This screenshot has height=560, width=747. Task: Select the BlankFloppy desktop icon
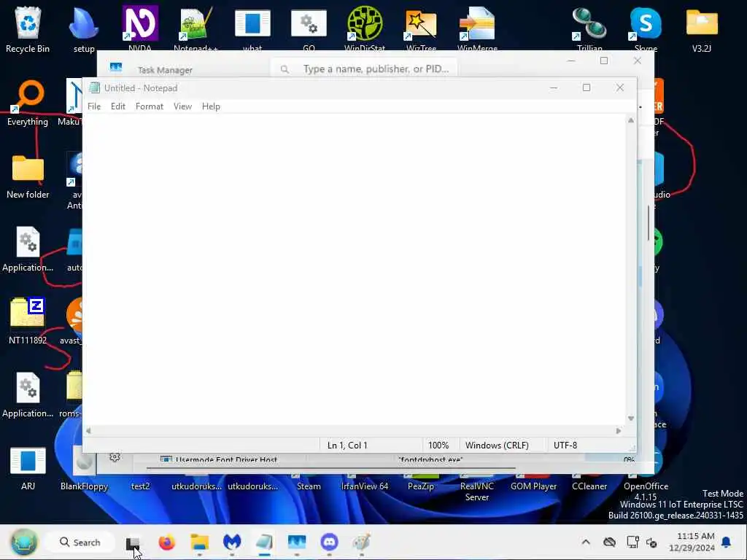point(84,469)
